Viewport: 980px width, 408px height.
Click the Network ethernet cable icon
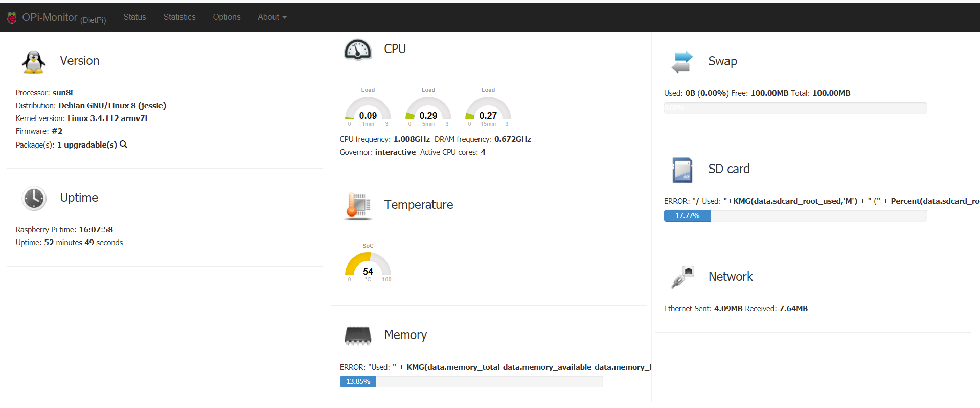click(682, 277)
